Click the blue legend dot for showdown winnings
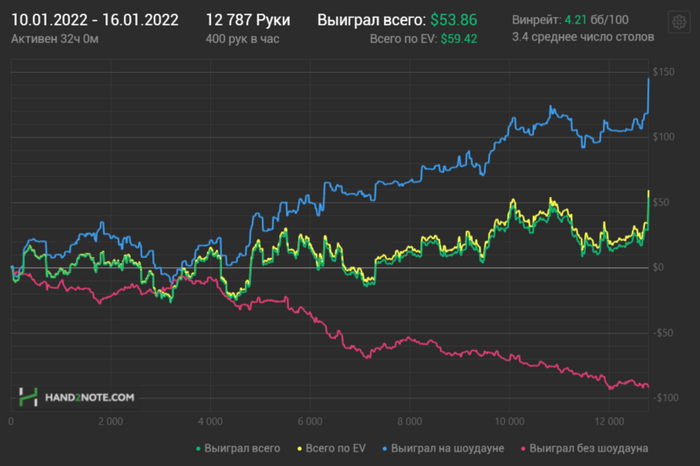The width and height of the screenshot is (700, 466). click(x=385, y=449)
